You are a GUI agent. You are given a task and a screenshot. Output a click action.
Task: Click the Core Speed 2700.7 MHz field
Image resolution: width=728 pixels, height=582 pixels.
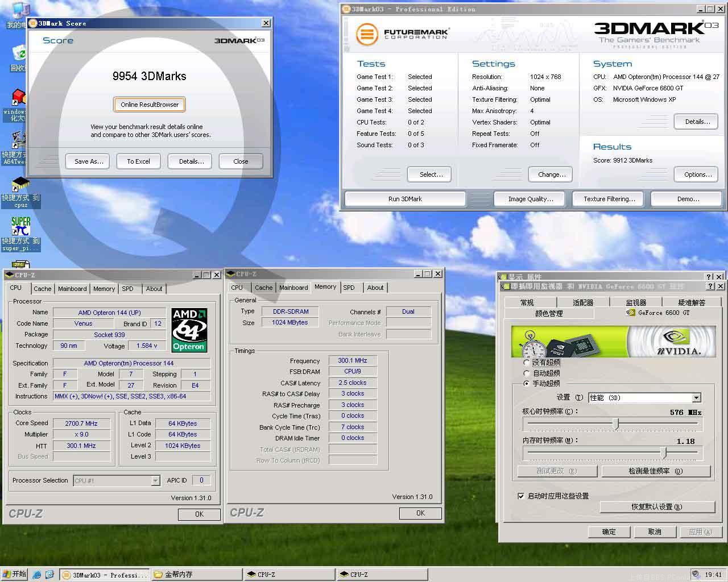tap(81, 423)
